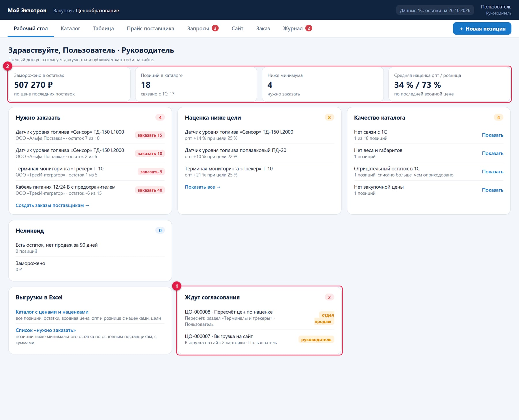Screen dimensions: 519x420
Task: Click Показать next to Нет связи с 1С
Action: 492,135
